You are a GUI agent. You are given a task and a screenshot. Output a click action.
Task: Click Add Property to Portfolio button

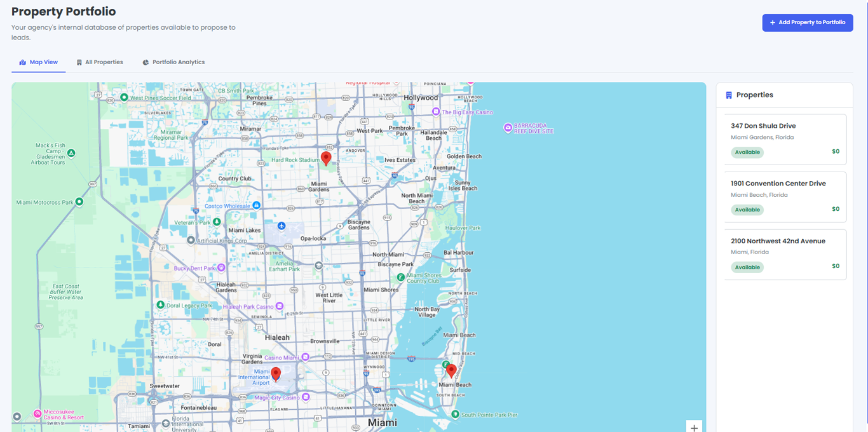[808, 22]
